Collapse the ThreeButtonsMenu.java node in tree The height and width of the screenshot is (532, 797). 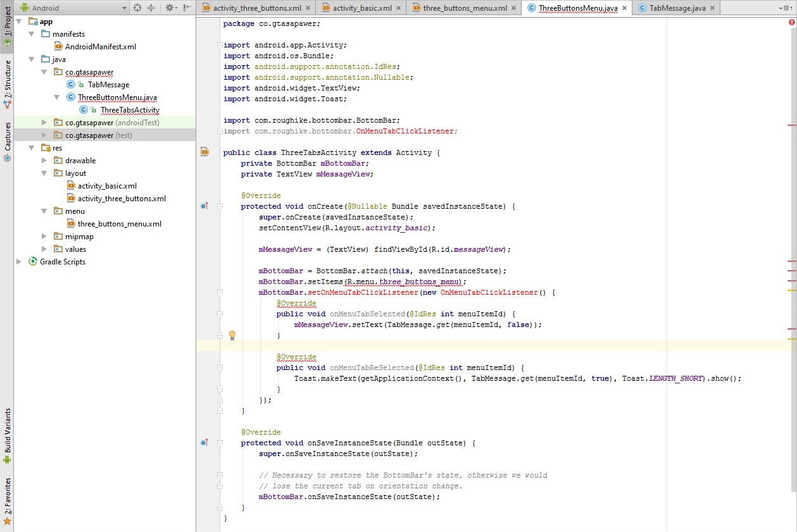[56, 97]
